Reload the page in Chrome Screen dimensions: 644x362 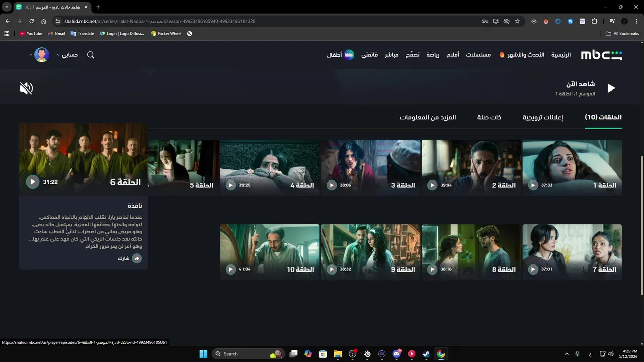click(31, 21)
